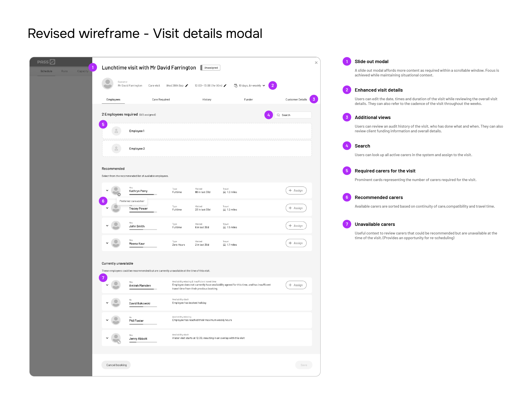The width and height of the screenshot is (532, 408).
Task: Click Jenny Abbott's avatar
Action: click(116, 338)
